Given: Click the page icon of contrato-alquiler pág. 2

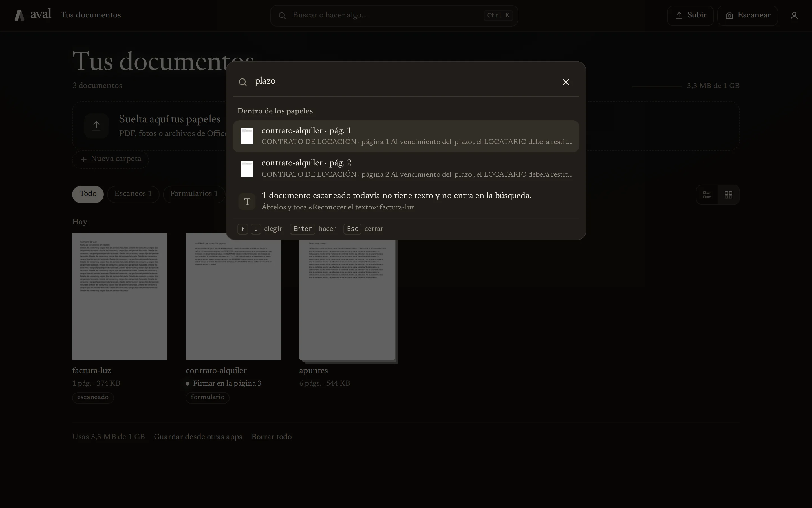Looking at the screenshot, I should [247, 169].
